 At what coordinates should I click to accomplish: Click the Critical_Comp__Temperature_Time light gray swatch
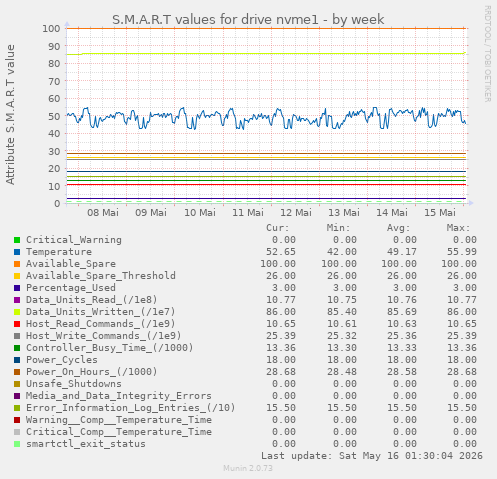click(x=17, y=432)
